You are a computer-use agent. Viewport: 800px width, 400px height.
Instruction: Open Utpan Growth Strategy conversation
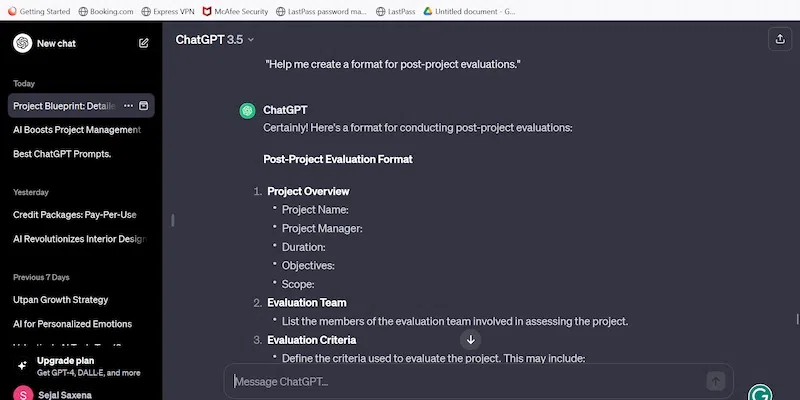(60, 300)
